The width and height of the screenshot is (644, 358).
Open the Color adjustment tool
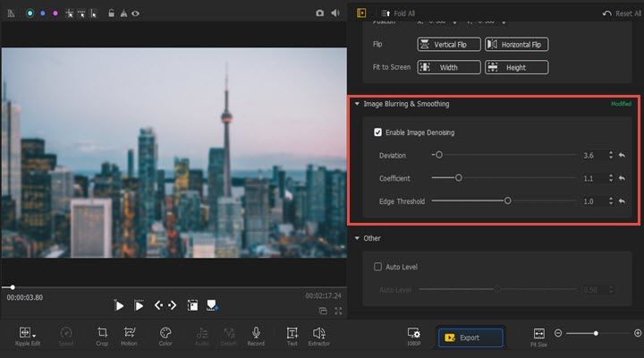pos(165,333)
